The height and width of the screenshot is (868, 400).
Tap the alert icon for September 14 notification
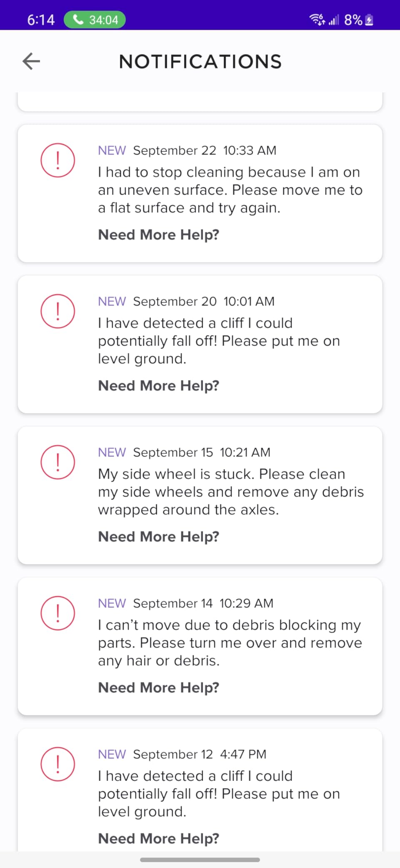coord(57,613)
